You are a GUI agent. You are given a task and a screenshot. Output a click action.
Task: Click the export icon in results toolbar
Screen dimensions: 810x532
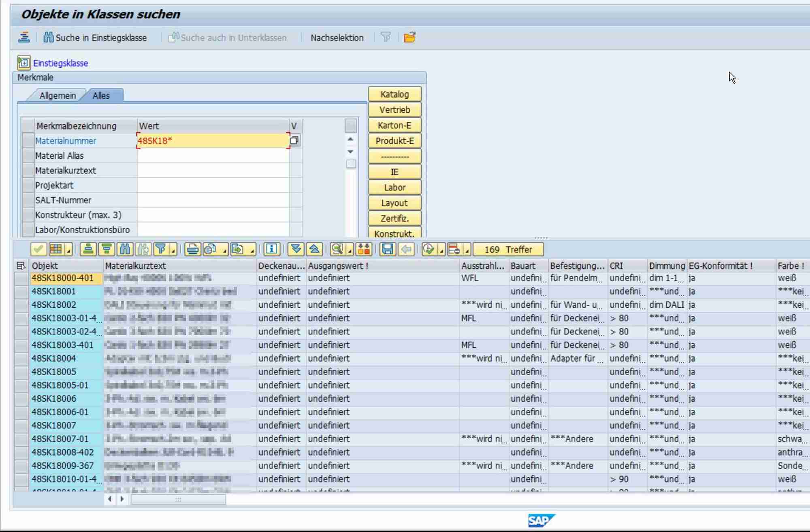click(x=238, y=249)
